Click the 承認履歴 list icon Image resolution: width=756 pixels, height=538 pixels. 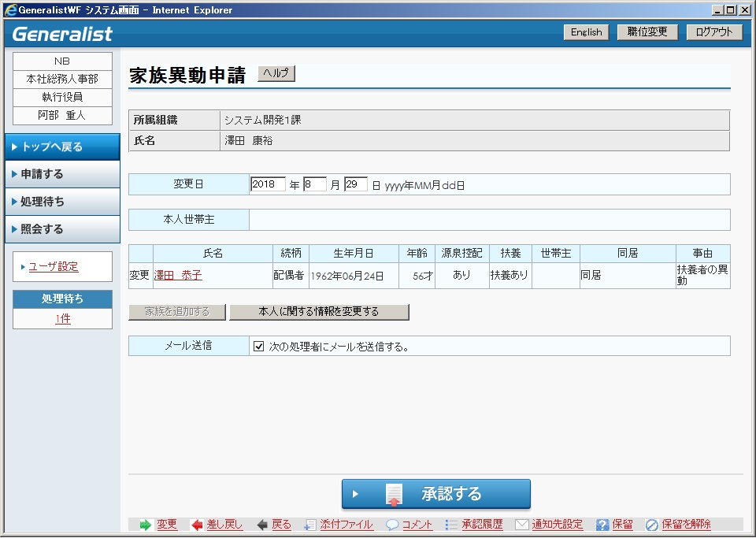(451, 525)
